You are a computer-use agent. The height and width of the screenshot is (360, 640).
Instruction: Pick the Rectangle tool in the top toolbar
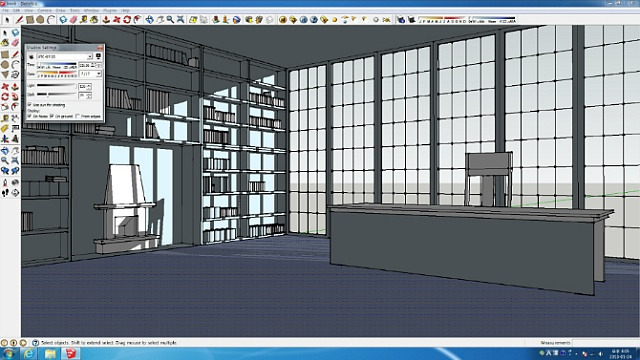[x=30, y=19]
